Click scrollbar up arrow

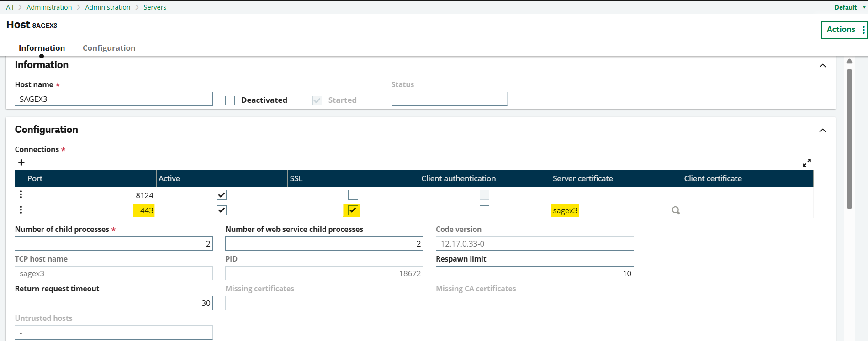(x=849, y=61)
